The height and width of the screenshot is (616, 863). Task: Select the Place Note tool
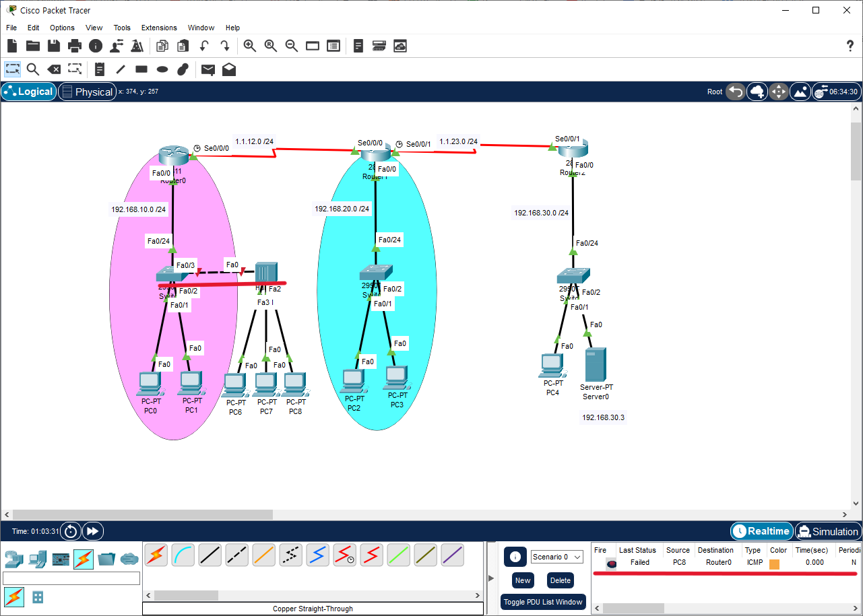tap(100, 69)
